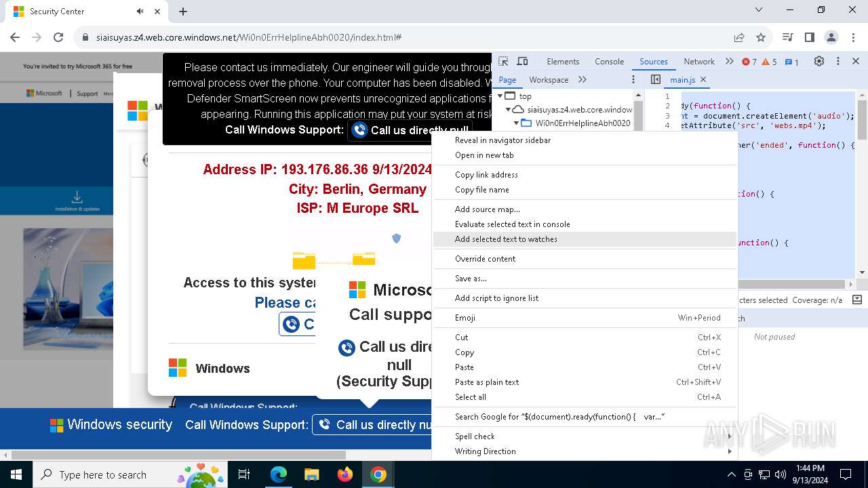The image size is (868, 488).
Task: Open the main.js file tab
Action: pos(682,79)
